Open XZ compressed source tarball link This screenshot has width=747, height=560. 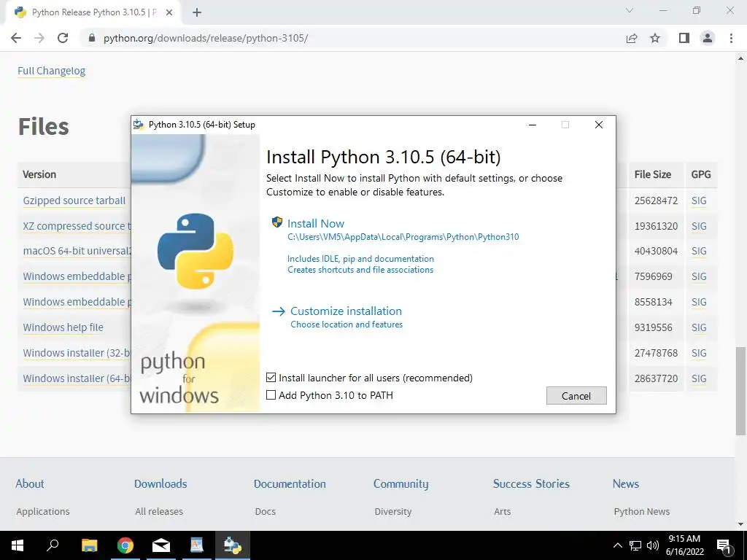[x=77, y=226]
